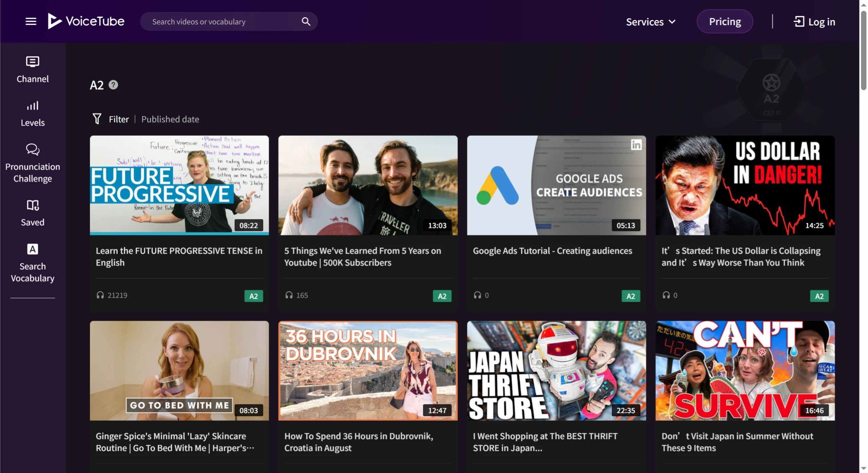Open title 5 Things We've Learned From 5 Years
The image size is (868, 473).
pyautogui.click(x=363, y=257)
